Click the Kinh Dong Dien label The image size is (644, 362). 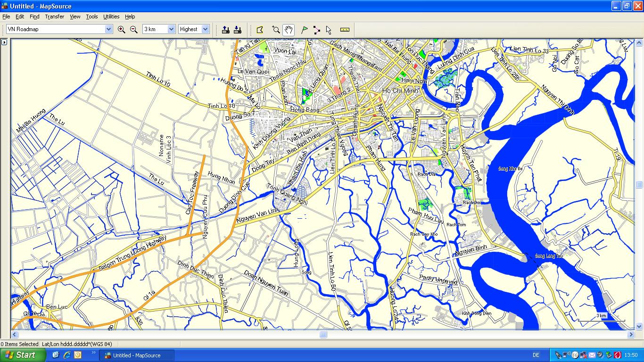click(x=477, y=313)
